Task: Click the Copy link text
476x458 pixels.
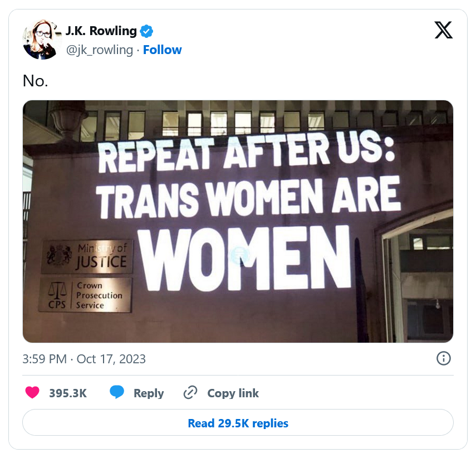Action: pos(233,393)
